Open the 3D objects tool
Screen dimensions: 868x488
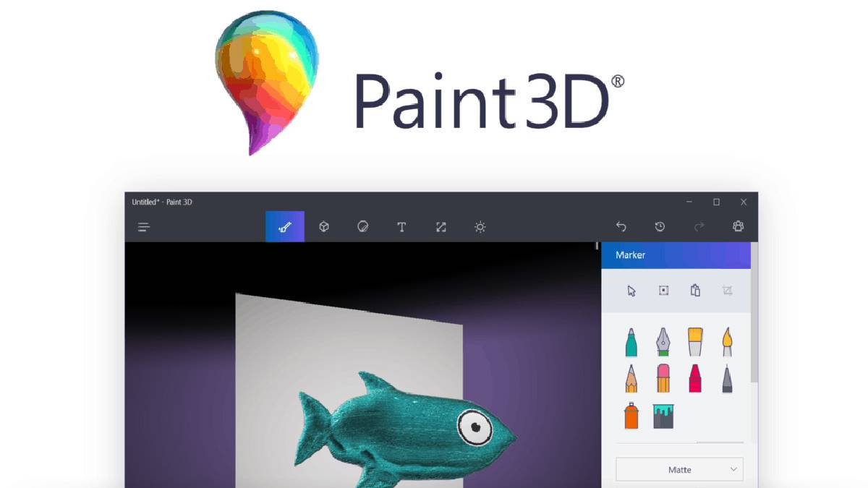tap(324, 227)
